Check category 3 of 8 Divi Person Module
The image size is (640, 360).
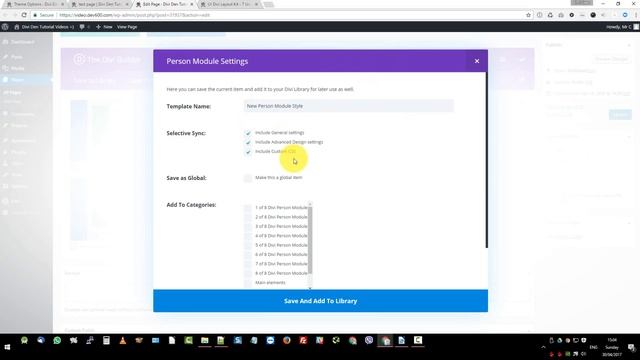click(248, 227)
